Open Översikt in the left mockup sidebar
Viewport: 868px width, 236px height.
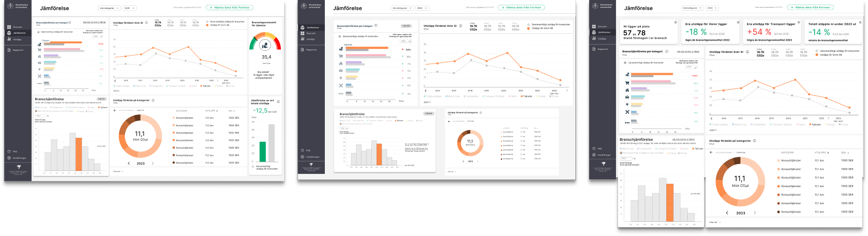[15, 27]
